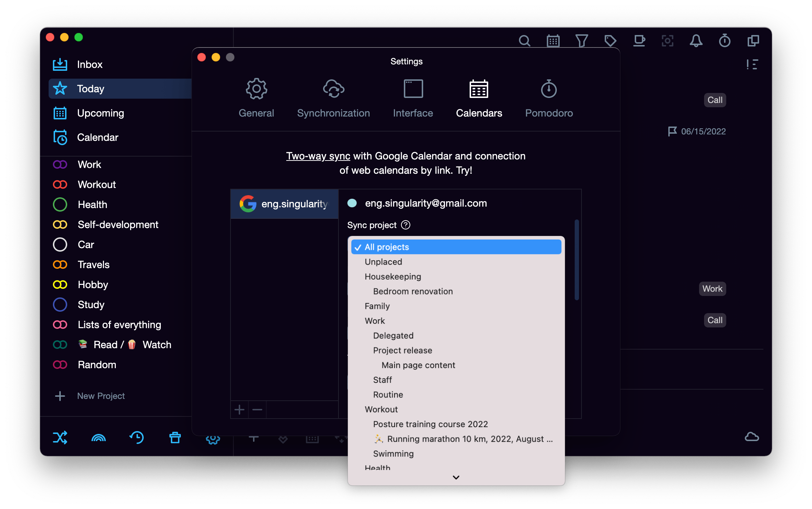Select Staff in project dropdown
Viewport: 812px width, 509px height.
456,380
